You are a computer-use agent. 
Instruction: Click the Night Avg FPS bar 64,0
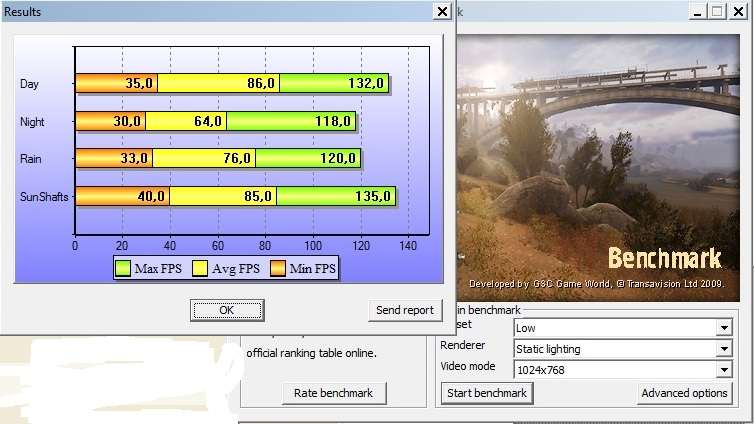pos(186,121)
